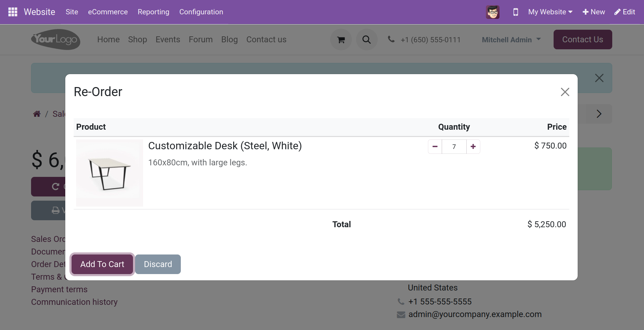
Task: Open the Mitchell Admin user dropdown
Action: tap(511, 40)
